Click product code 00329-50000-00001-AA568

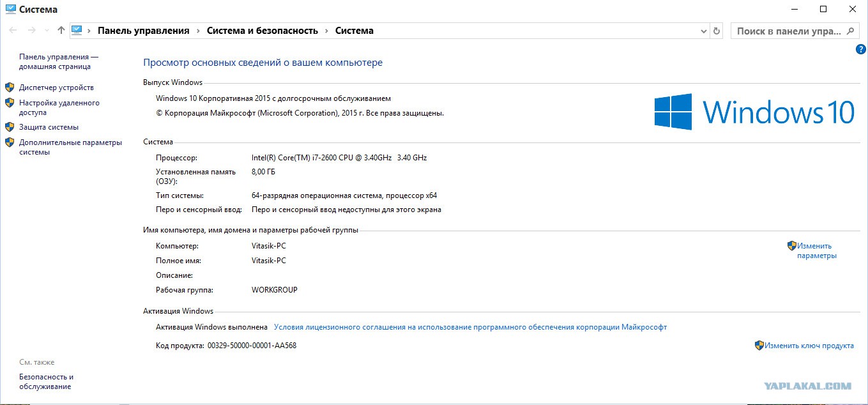pyautogui.click(x=252, y=346)
